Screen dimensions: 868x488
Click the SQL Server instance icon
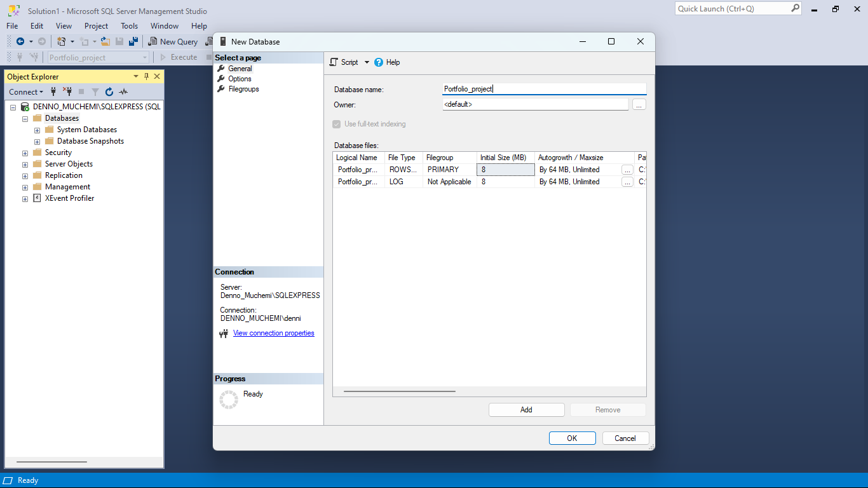click(25, 107)
